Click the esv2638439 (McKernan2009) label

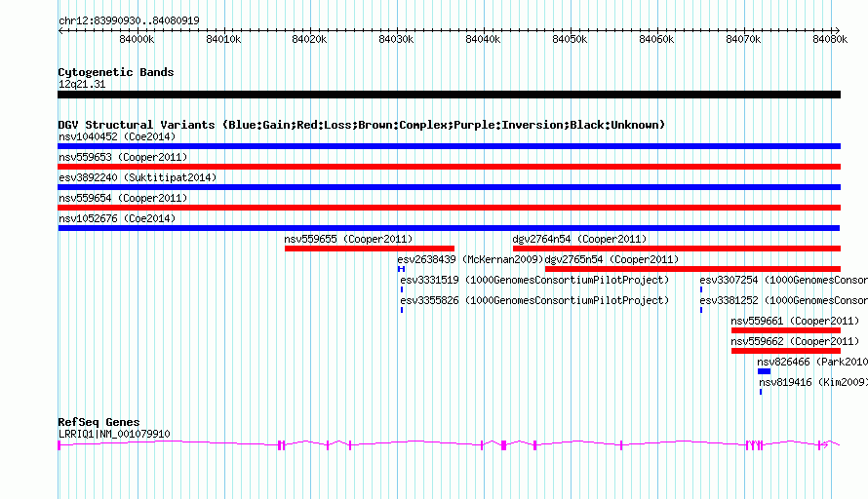click(x=470, y=259)
